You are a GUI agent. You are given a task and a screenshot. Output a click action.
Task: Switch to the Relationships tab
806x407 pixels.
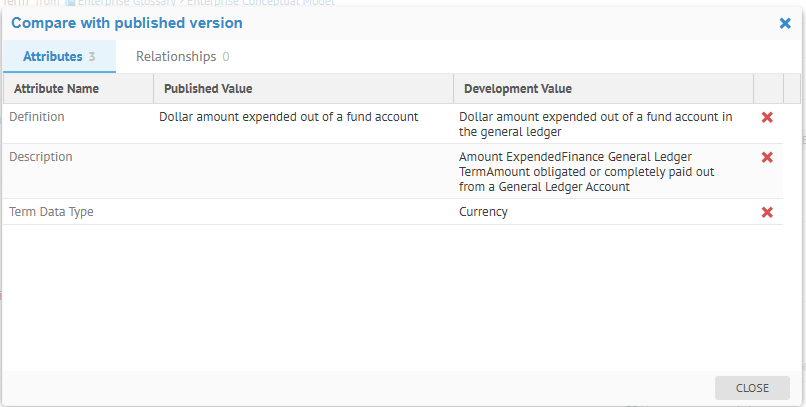[182, 57]
